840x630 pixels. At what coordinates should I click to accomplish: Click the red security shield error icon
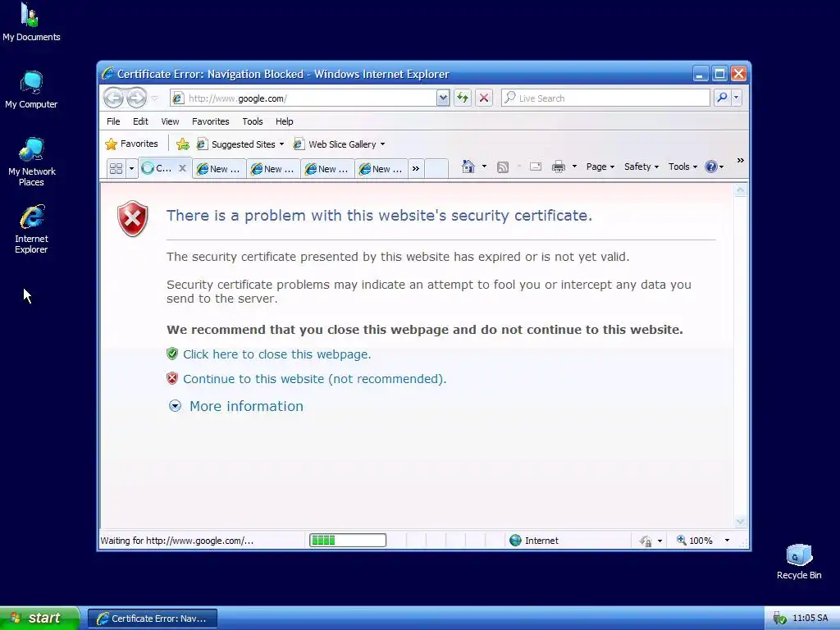coord(133,218)
